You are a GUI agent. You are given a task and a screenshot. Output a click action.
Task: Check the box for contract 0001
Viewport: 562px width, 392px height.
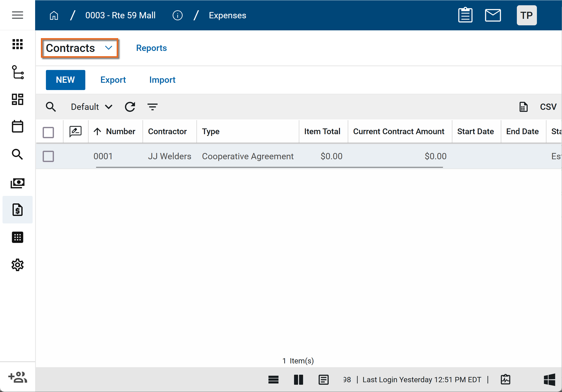click(x=48, y=156)
